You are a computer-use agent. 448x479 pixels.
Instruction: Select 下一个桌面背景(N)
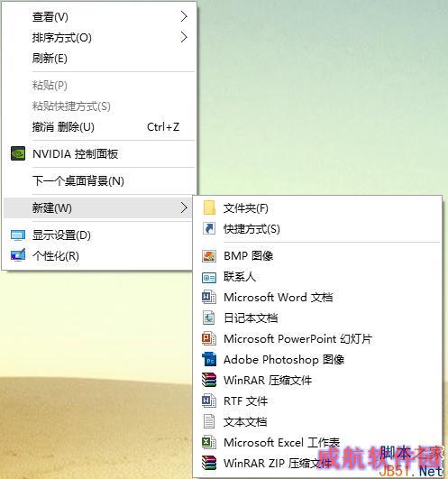pos(98,180)
